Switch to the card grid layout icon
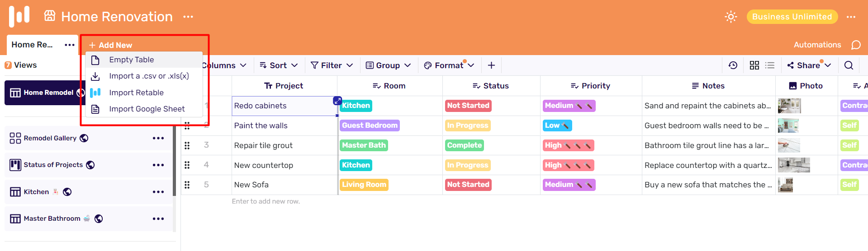868x251 pixels. pos(754,65)
